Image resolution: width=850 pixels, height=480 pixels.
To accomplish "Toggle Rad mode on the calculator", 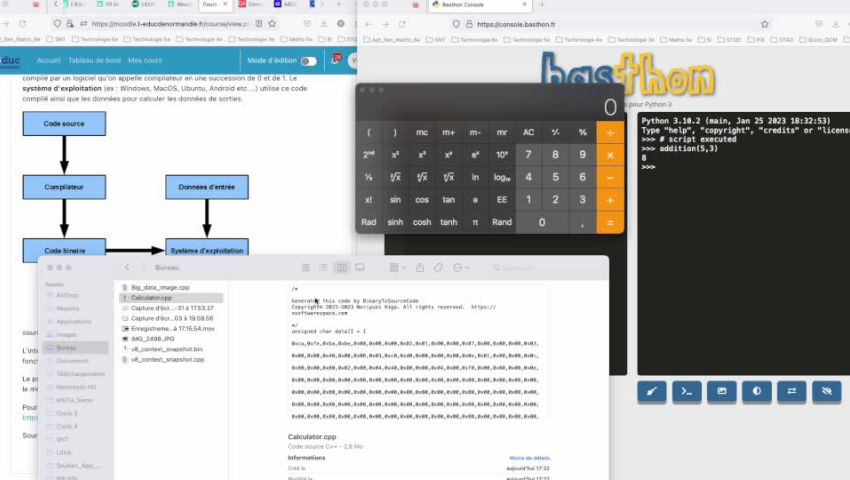I will [369, 222].
